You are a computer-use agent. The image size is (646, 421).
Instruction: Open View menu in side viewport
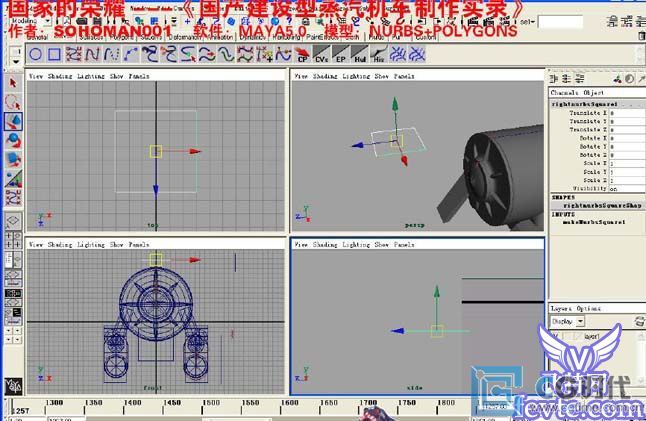tap(301, 245)
